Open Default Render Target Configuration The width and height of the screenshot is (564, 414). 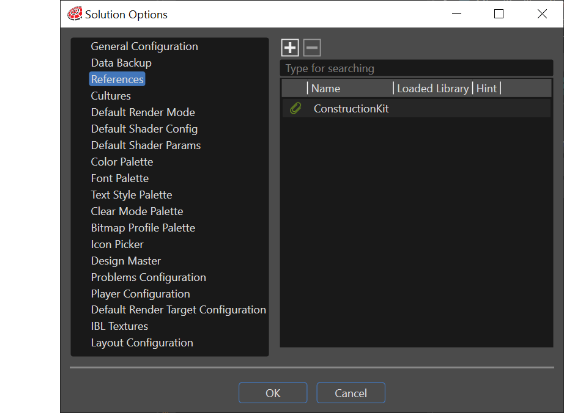(179, 310)
